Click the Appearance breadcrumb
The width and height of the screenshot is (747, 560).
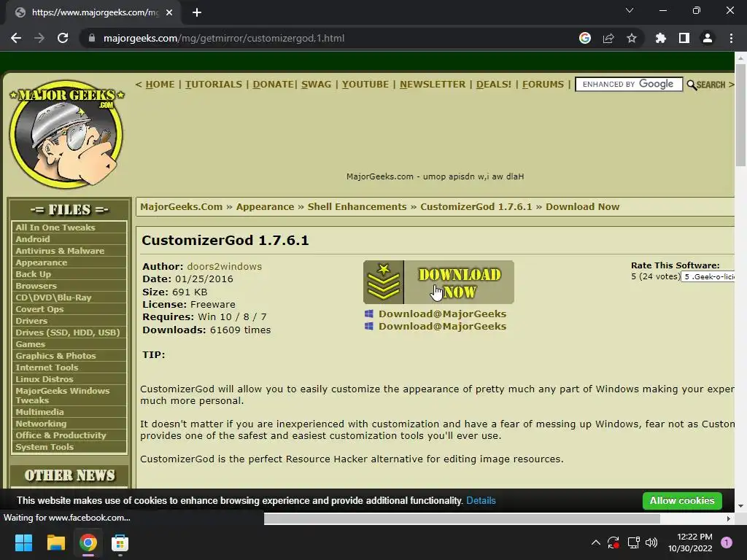(x=266, y=206)
